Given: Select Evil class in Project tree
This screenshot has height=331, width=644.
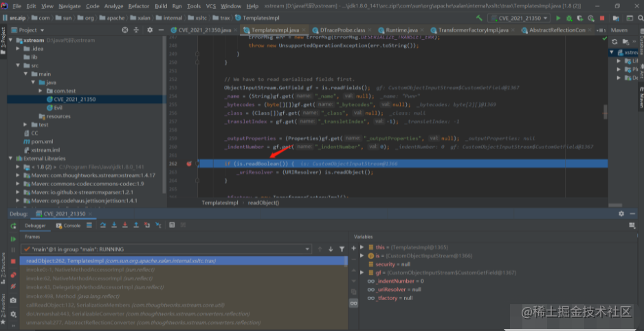Looking at the screenshot, I should point(58,107).
